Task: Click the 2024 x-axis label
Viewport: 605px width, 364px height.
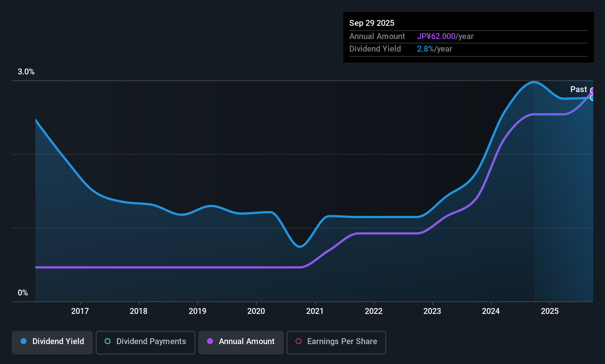Action: tap(491, 311)
